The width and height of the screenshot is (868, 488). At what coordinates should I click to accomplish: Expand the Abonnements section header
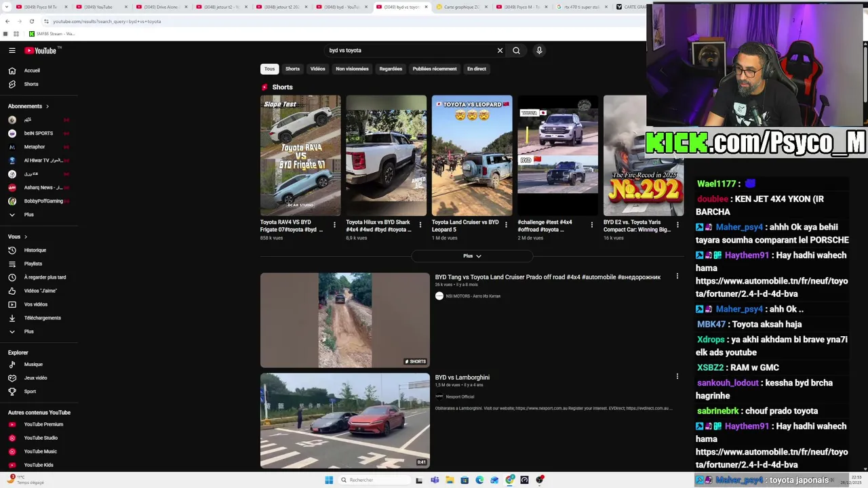coord(28,106)
